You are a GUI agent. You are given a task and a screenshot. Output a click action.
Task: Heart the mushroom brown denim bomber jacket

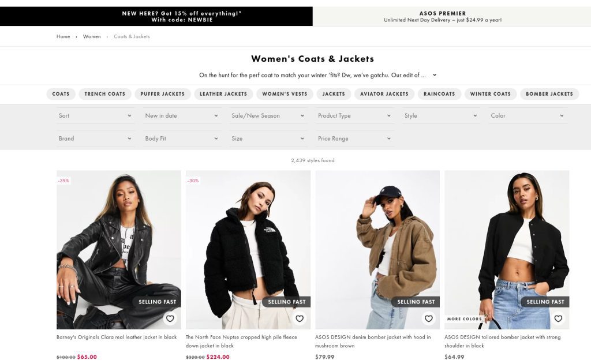coord(429,318)
